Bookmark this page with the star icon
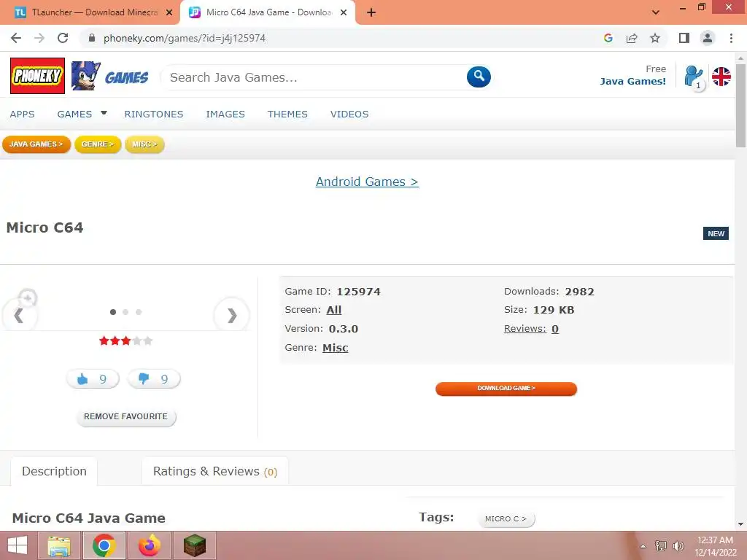Viewport: 747px width, 560px height. (x=655, y=38)
